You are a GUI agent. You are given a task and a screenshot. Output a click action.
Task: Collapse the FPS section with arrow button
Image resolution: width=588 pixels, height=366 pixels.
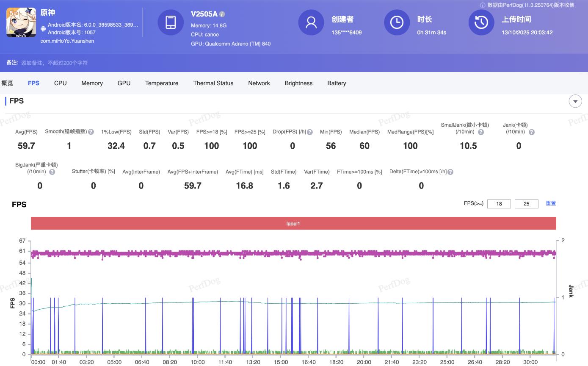(x=575, y=101)
